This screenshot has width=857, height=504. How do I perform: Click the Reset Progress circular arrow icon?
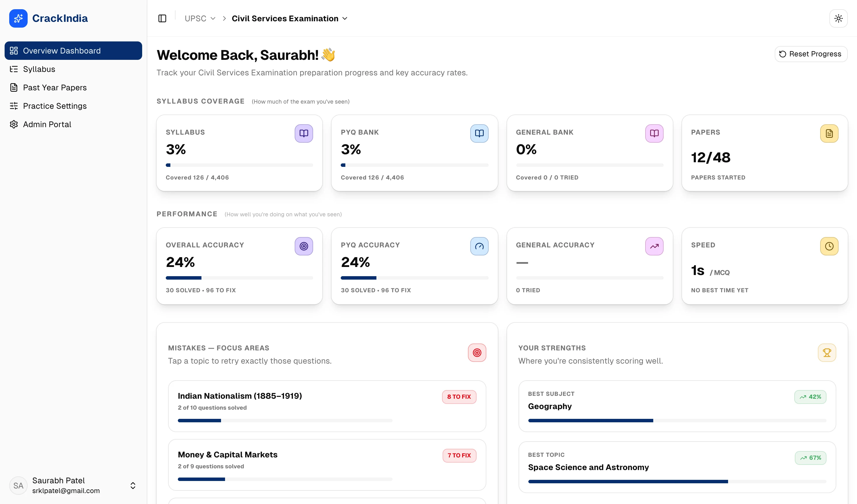782,54
